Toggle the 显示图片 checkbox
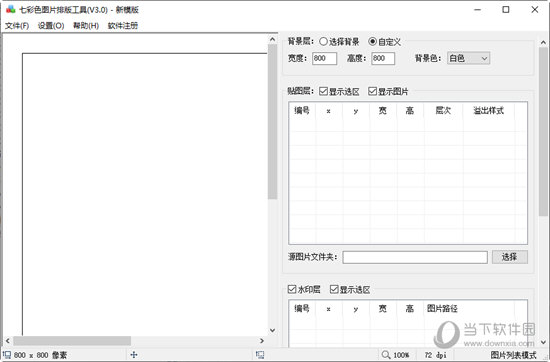This screenshot has height=362, width=550. point(373,91)
